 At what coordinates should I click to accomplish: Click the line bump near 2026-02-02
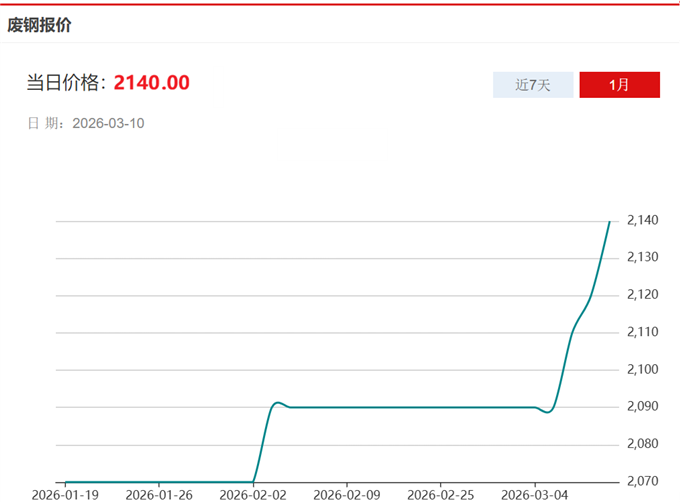point(280,403)
